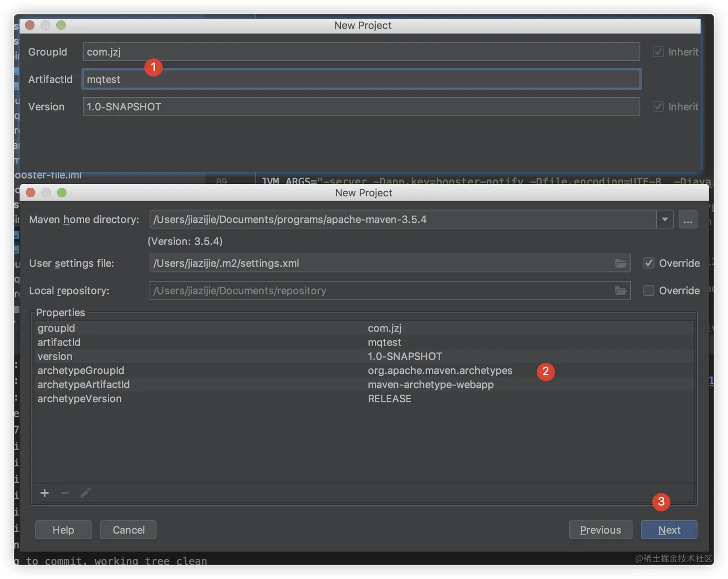Close the front New Project dialog
The width and height of the screenshot is (728, 579).
pyautogui.click(x=31, y=193)
